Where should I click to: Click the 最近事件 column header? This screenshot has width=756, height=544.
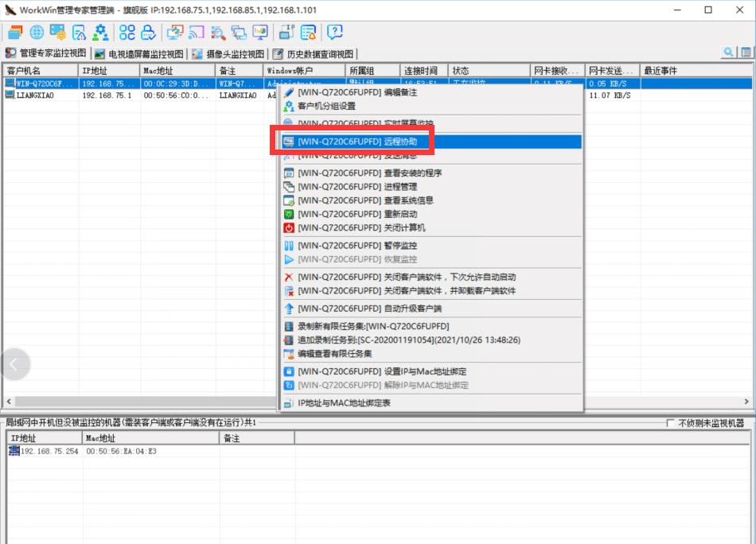[696, 71]
